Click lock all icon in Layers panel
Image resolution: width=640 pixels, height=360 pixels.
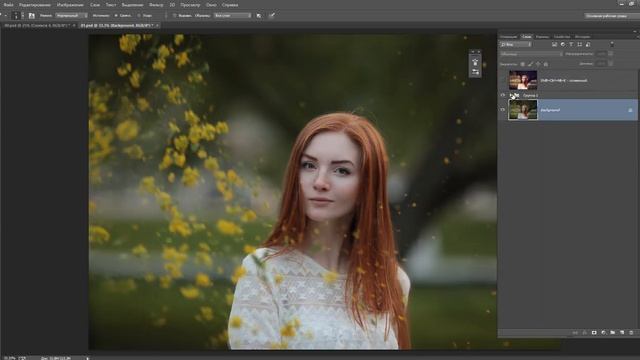click(546, 64)
